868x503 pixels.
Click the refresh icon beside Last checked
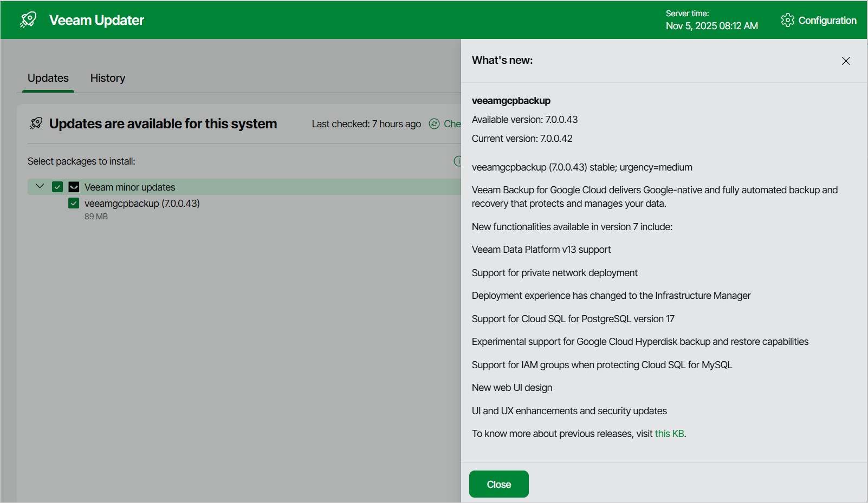(x=434, y=124)
